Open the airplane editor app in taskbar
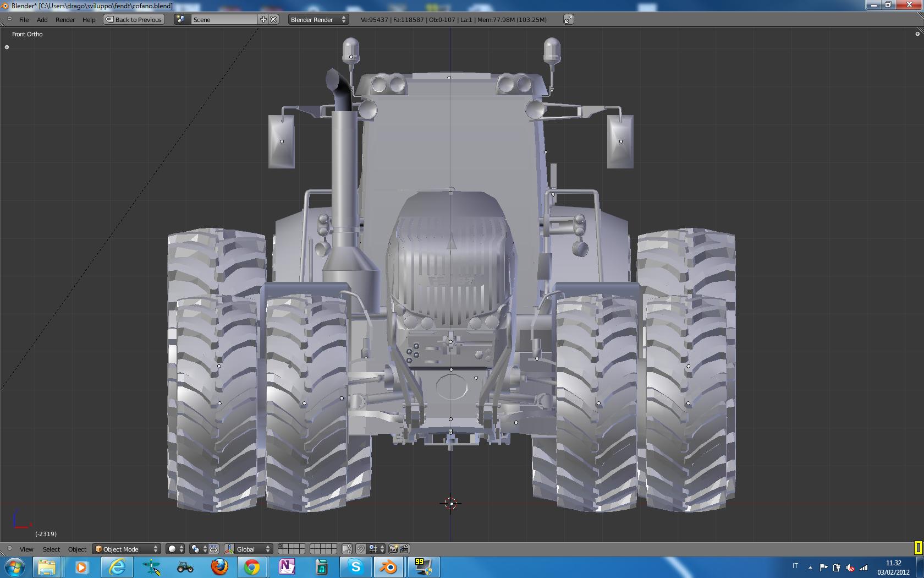The image size is (924, 578). pos(151,566)
